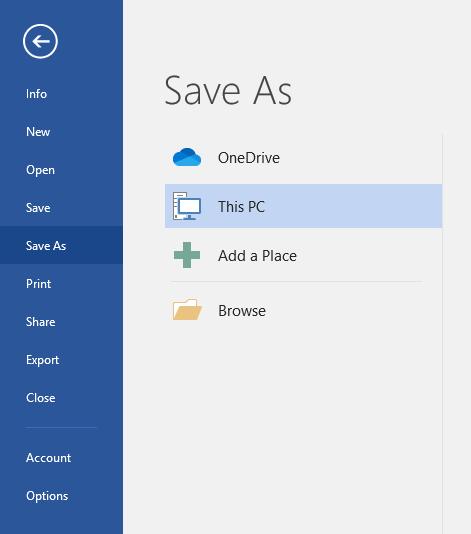Open the Print page

[61, 284]
